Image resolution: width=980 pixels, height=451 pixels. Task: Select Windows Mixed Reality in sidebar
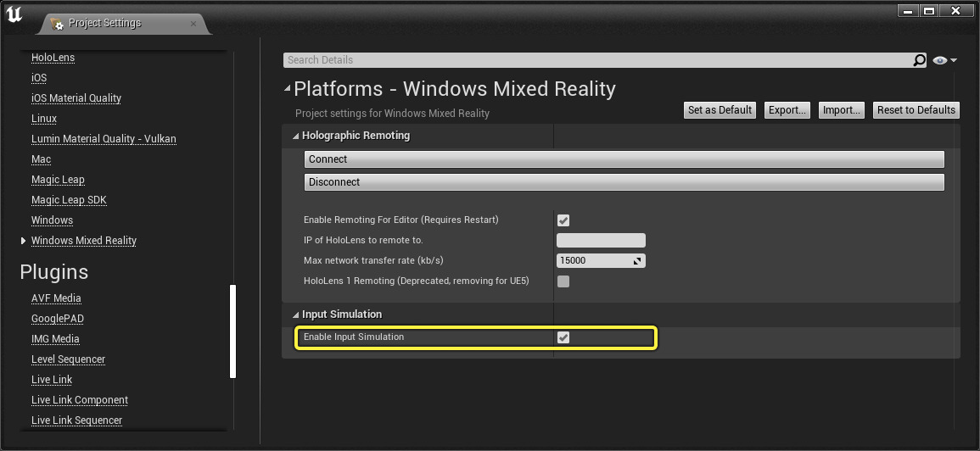[x=84, y=241]
